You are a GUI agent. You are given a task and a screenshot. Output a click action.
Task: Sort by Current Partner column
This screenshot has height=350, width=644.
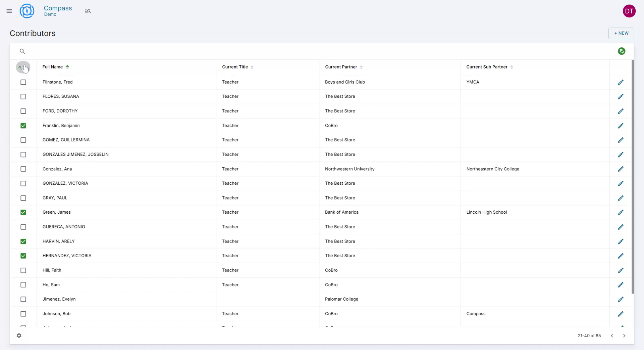(361, 67)
